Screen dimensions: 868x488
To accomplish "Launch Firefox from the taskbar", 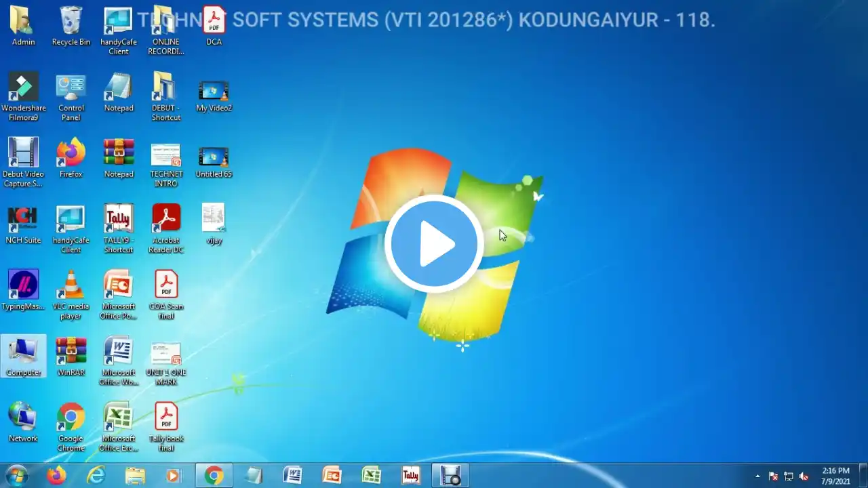I will tap(56, 476).
